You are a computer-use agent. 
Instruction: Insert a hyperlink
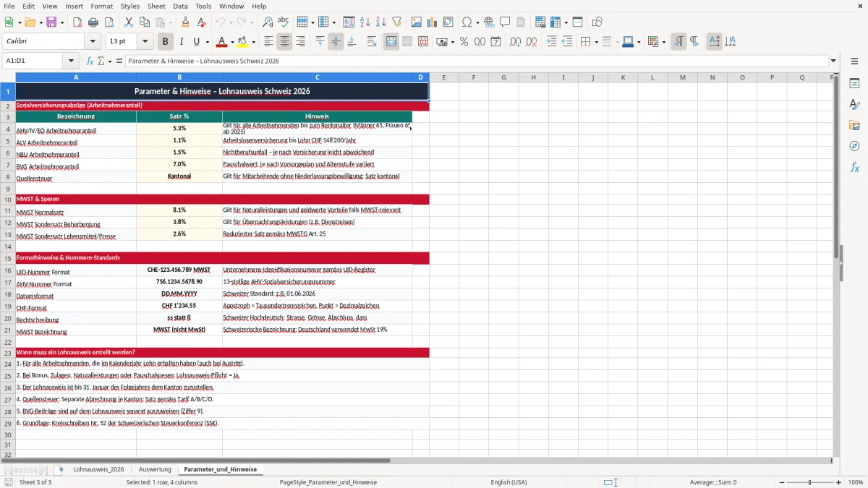(x=489, y=22)
